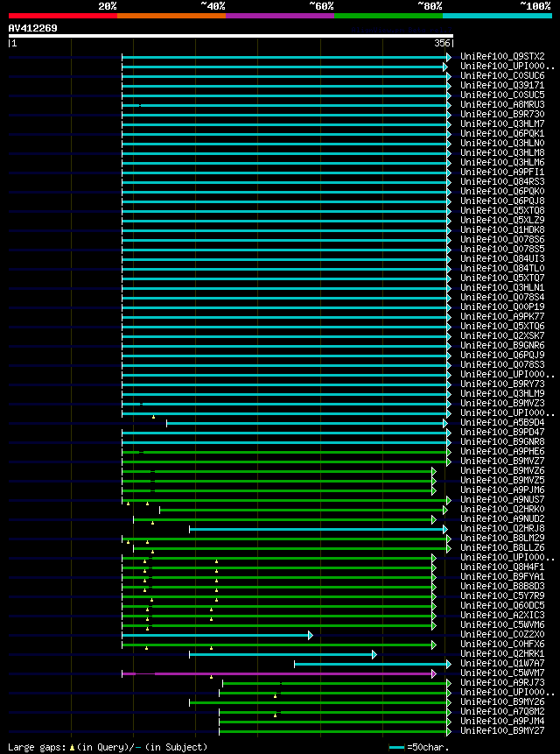The width and height of the screenshot is (560, 754).
Task: Open hit UniRef100_A8MRU3
Action: point(502,105)
